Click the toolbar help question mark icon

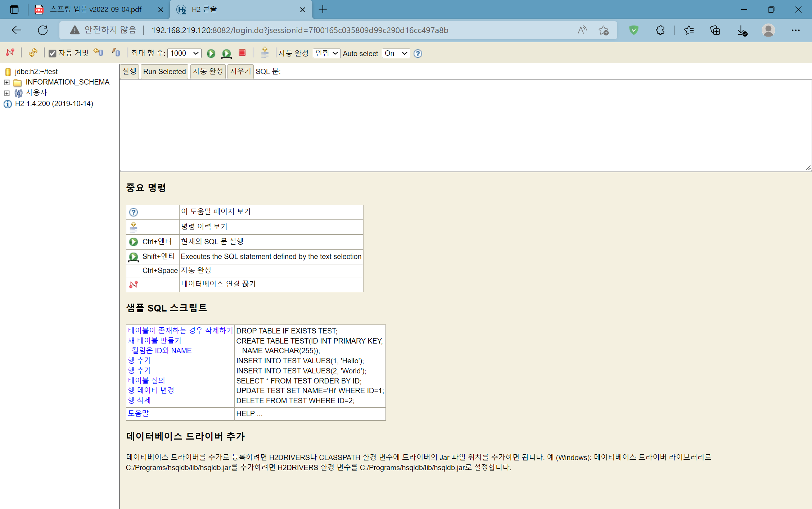pyautogui.click(x=418, y=54)
